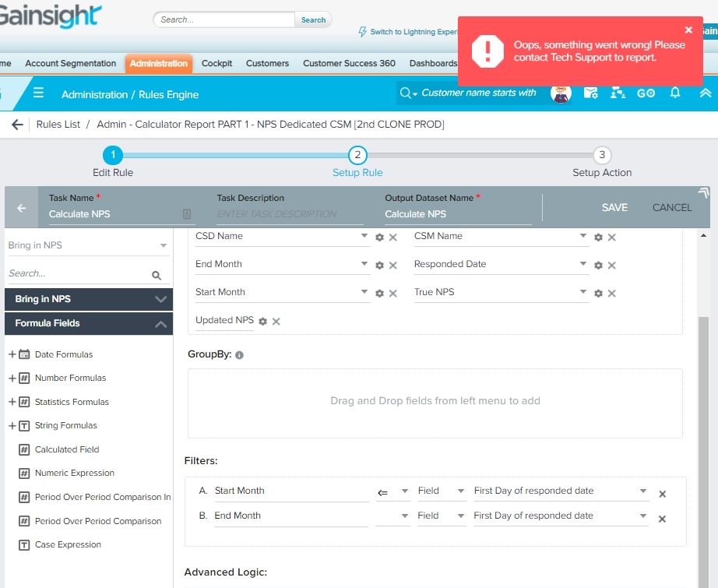Expand Date Formulas tree node

click(x=12, y=354)
